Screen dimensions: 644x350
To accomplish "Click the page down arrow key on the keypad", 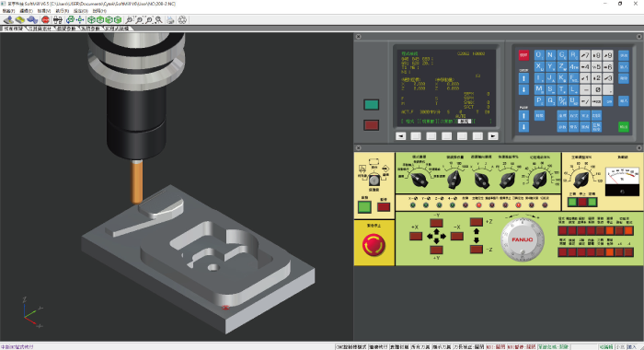I will coord(523,127).
